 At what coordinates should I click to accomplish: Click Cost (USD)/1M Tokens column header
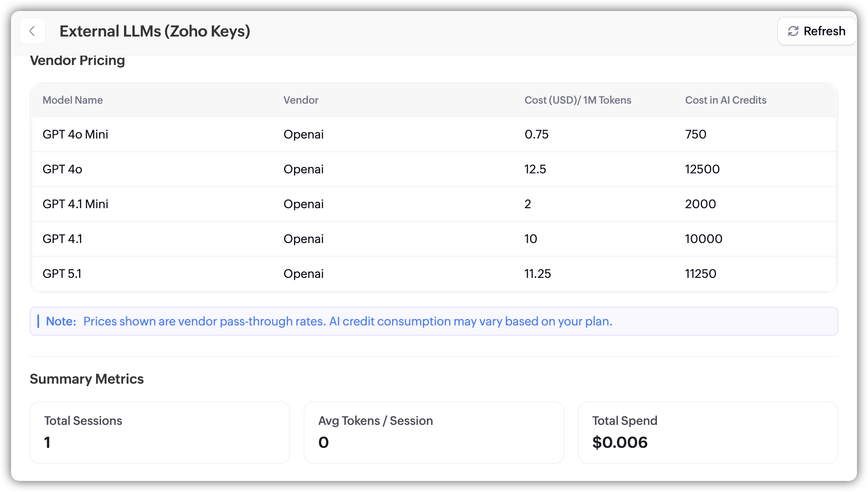(x=578, y=100)
